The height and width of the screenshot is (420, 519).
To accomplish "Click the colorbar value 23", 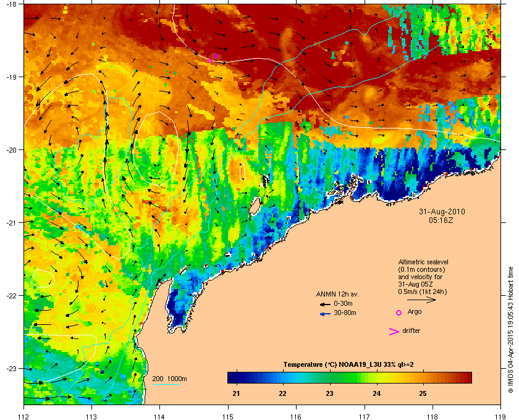I will [329, 393].
